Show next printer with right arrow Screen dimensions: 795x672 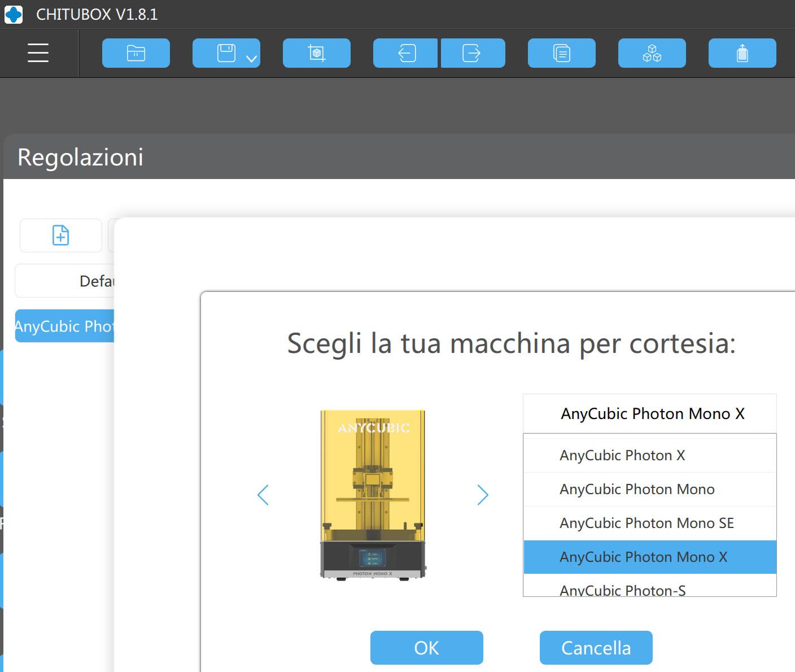[x=482, y=495]
